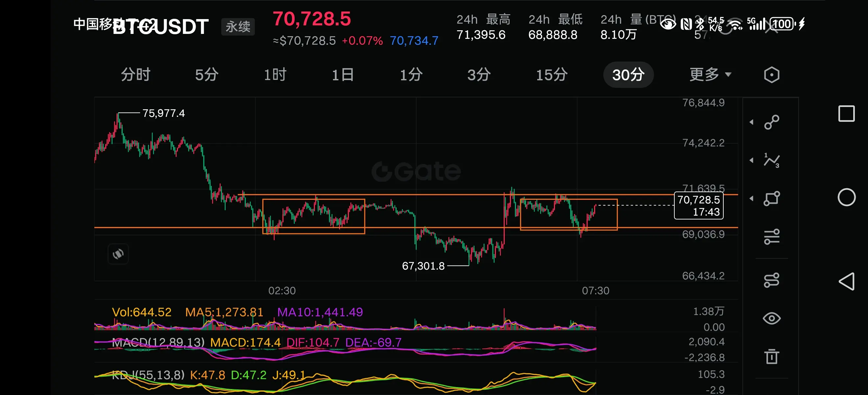Expand rectangle tool options arrow
Screen dimensions: 868x395
click(x=751, y=198)
